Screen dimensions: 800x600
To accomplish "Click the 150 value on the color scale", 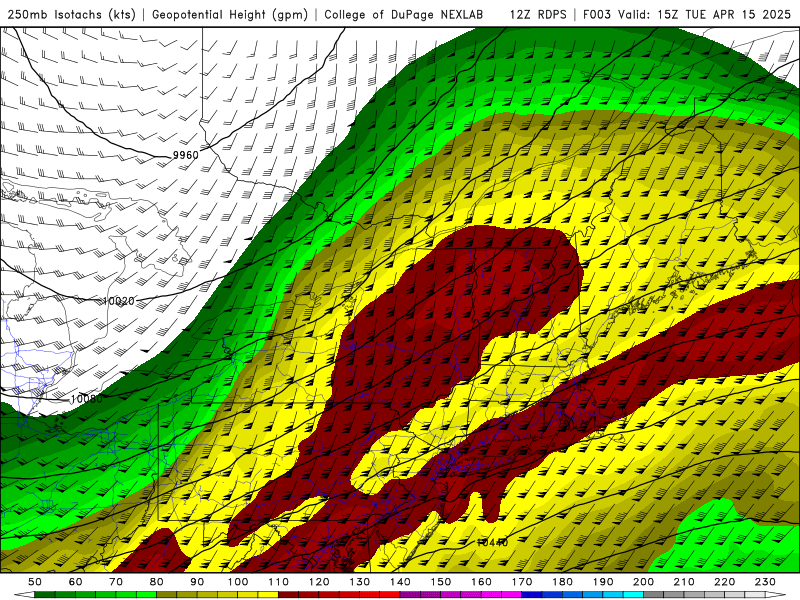I will pos(441,582).
